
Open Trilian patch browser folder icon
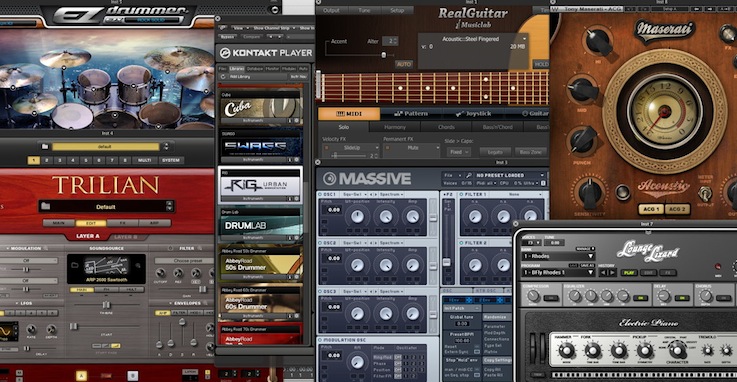pos(46,206)
